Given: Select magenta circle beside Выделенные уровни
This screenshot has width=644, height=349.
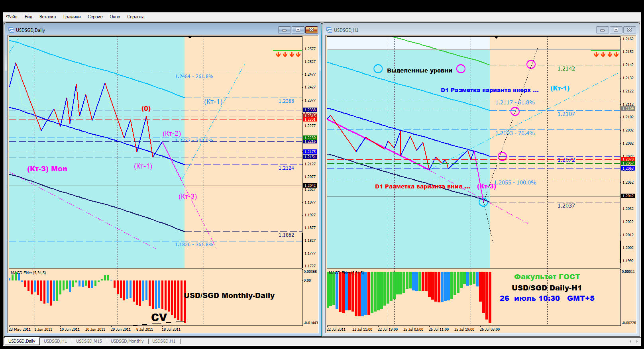Looking at the screenshot, I should coord(461,69).
